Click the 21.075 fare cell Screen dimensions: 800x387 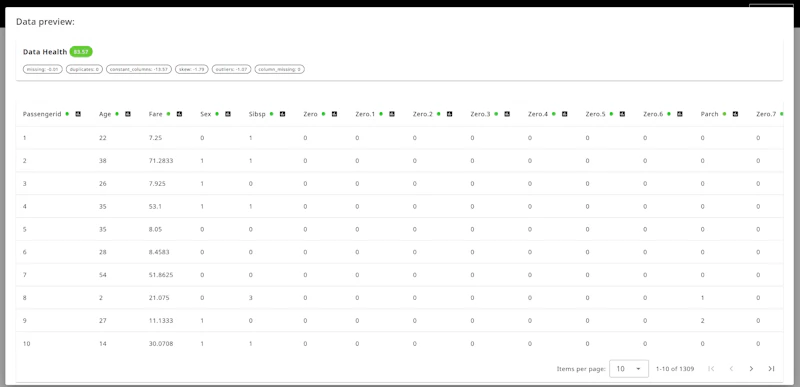[x=159, y=298]
